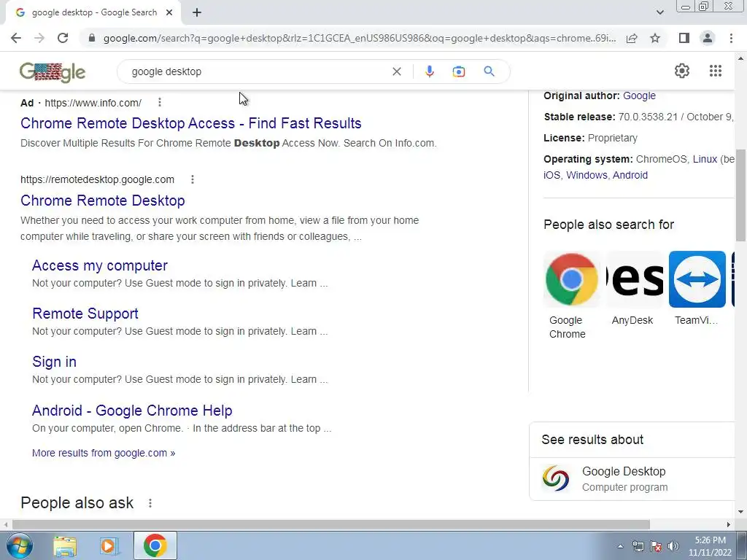The image size is (747, 560).
Task: Open the taskbar clock and date
Action: (710, 546)
